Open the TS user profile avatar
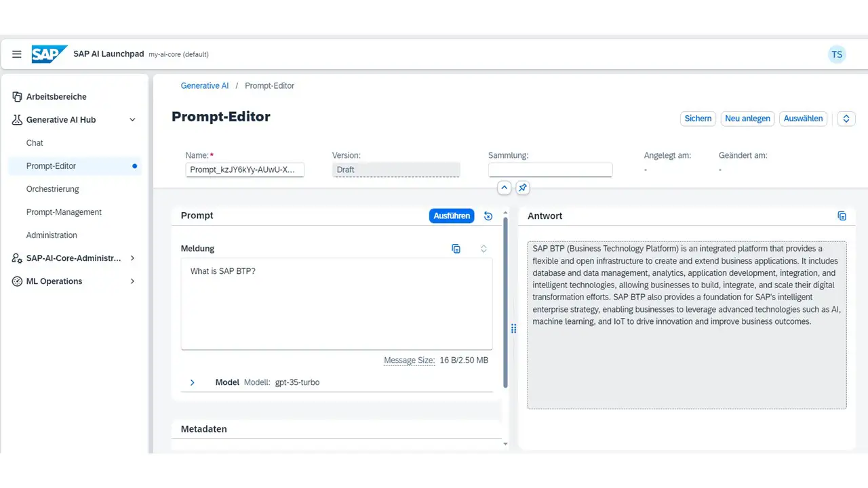This screenshot has height=488, width=868. (x=837, y=55)
